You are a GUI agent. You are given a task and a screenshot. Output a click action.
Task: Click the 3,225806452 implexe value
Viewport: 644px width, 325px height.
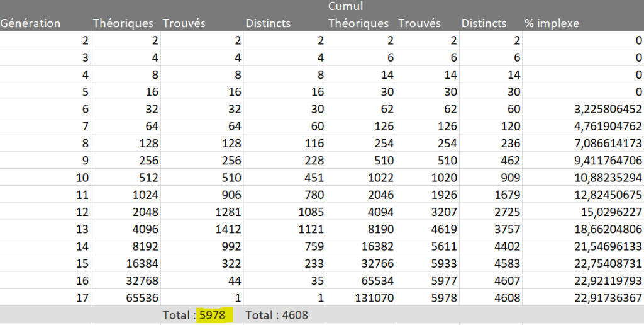(x=604, y=109)
